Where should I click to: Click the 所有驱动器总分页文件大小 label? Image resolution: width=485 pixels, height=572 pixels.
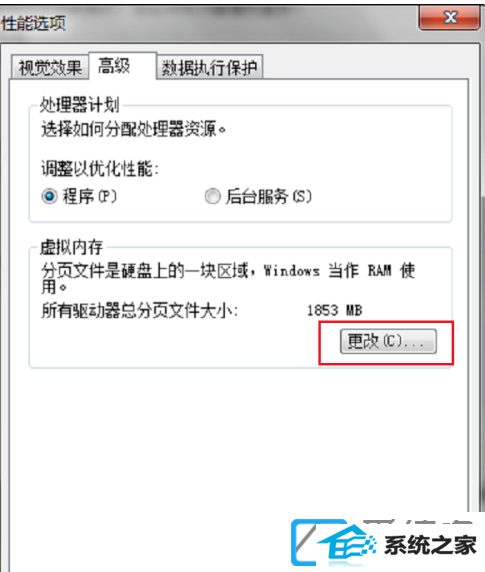(x=139, y=311)
